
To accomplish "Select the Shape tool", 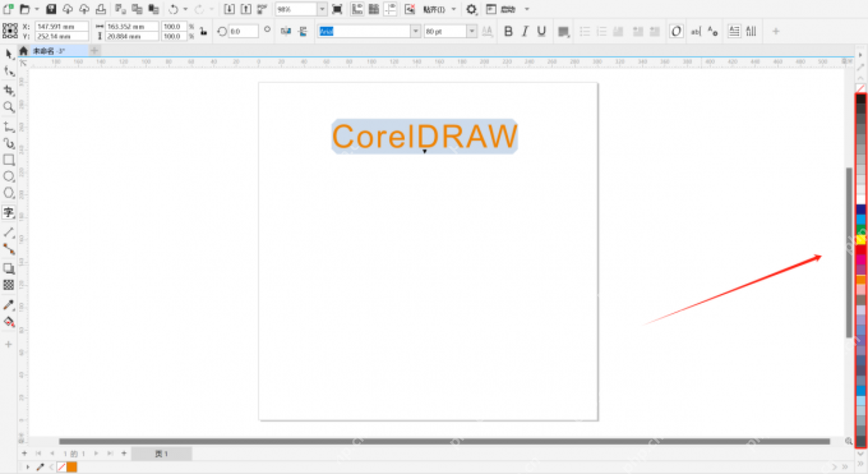I will [x=9, y=72].
